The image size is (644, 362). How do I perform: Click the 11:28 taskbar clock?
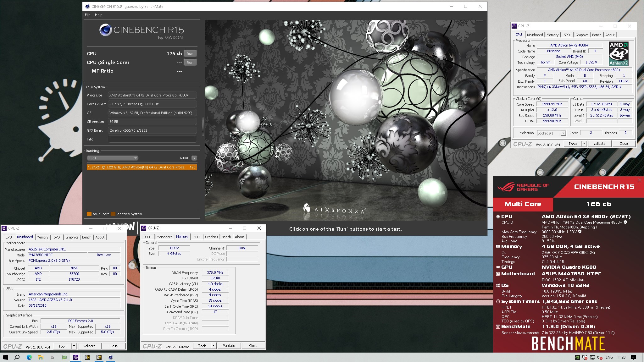[621, 357]
